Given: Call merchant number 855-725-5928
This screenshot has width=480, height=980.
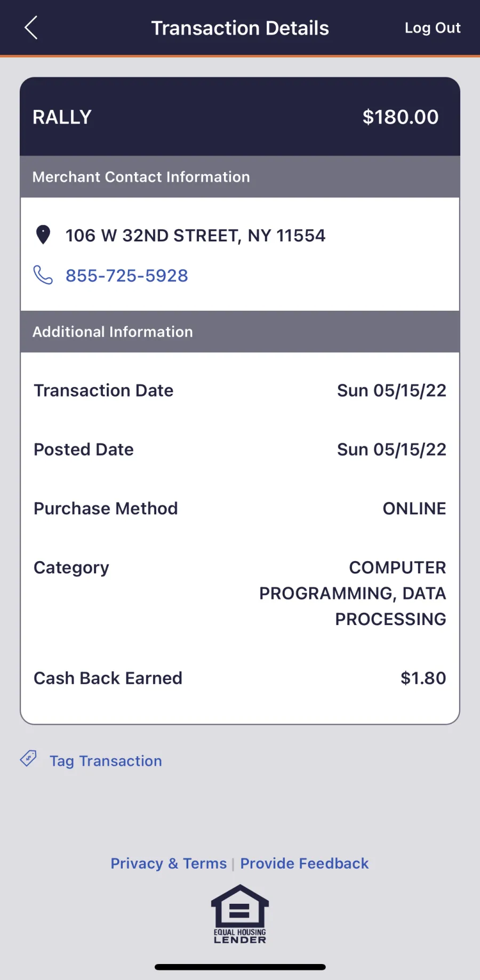Looking at the screenshot, I should (x=126, y=276).
